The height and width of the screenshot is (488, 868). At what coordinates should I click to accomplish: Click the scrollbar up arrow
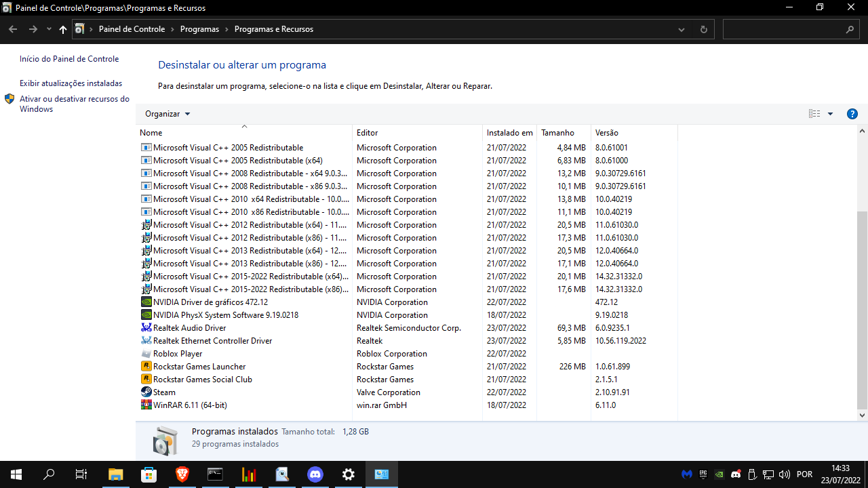863,131
